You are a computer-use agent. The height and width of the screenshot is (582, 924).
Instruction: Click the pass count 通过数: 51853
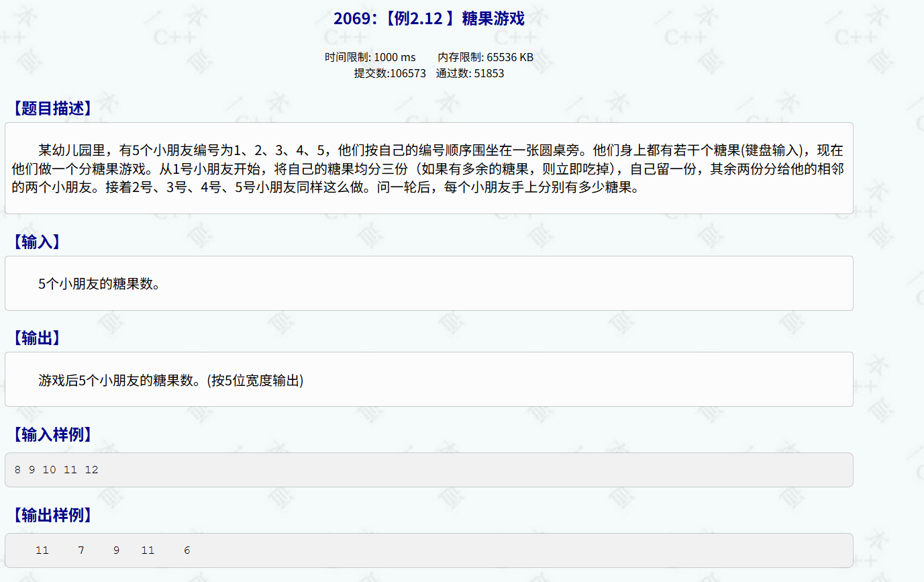470,73
